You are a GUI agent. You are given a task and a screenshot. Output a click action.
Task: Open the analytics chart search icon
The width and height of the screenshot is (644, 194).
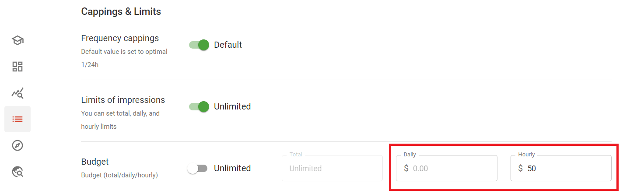tap(17, 93)
